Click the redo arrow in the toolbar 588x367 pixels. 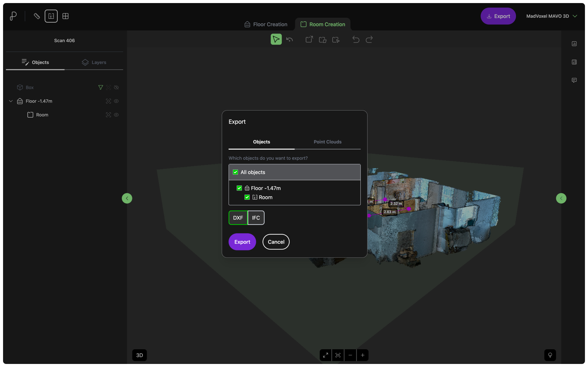click(x=369, y=39)
